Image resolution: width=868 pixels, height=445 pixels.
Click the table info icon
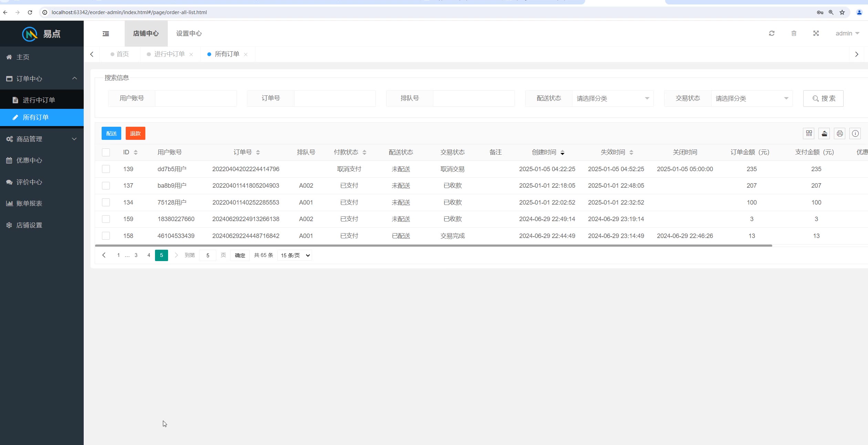855,133
